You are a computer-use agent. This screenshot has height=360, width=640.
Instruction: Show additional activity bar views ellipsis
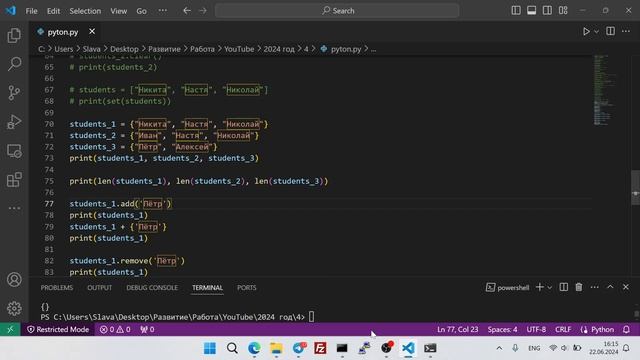click(x=14, y=208)
